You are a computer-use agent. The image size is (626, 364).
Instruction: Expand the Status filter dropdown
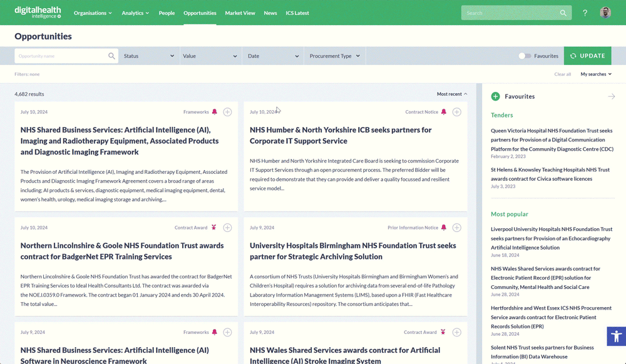(149, 56)
